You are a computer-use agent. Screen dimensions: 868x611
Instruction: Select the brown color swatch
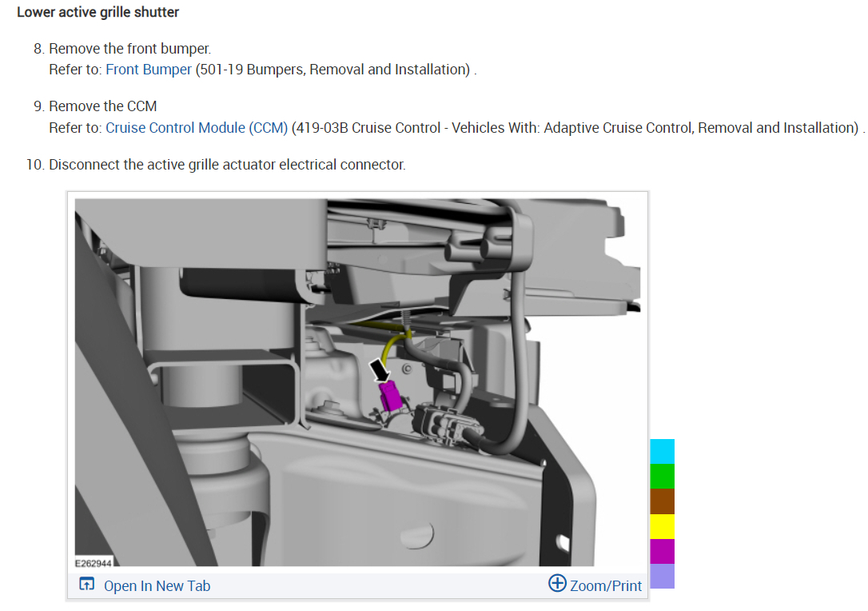(x=662, y=501)
